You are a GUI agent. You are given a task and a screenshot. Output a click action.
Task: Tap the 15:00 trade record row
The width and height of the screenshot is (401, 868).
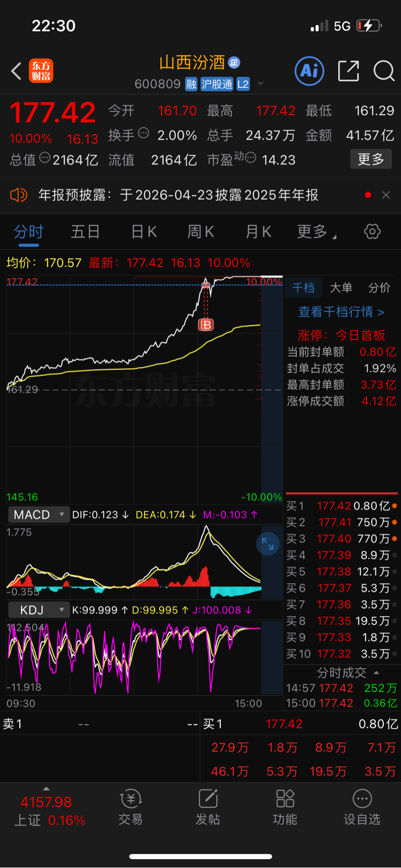(341, 703)
